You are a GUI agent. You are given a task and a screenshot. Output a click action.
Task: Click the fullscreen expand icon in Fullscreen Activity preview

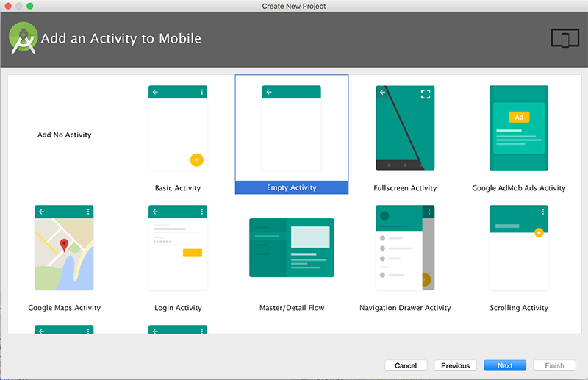[x=425, y=94]
